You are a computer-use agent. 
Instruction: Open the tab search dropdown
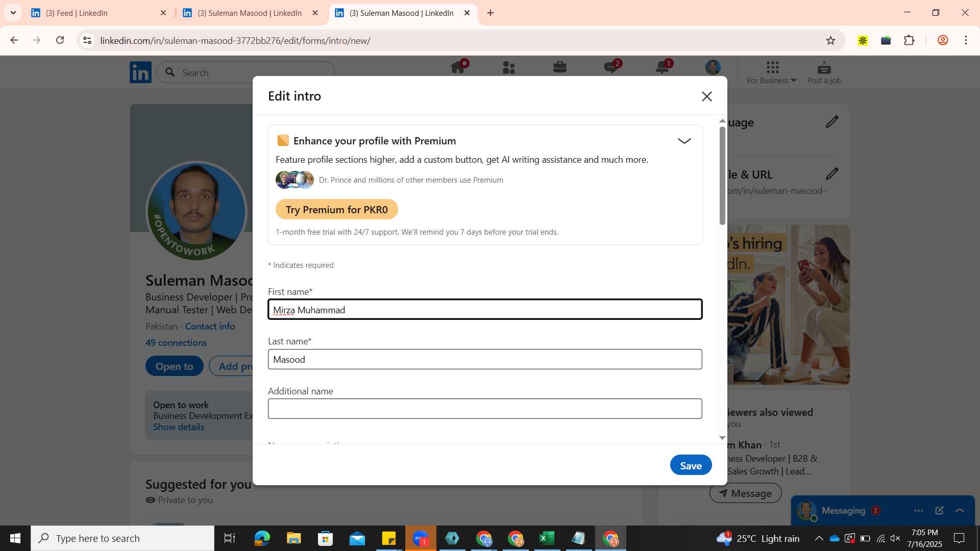pos(13,13)
